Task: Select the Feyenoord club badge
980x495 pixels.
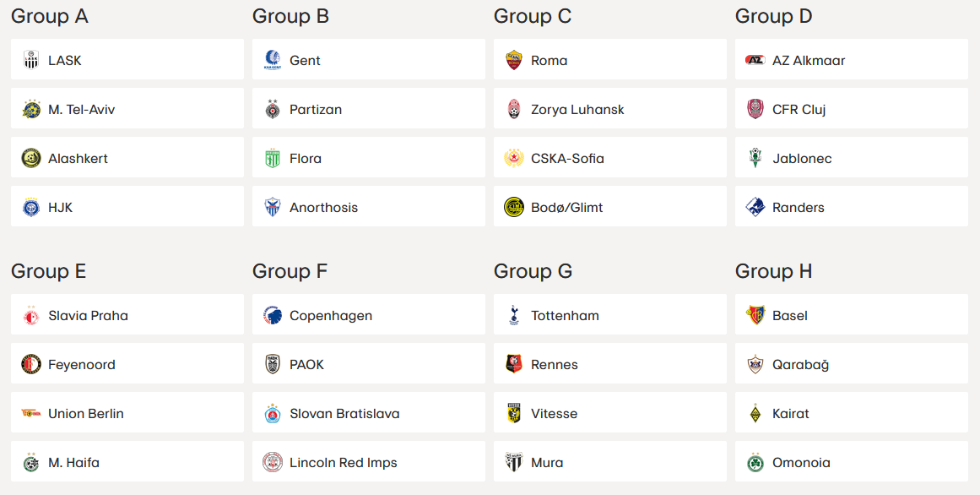Action: click(x=31, y=364)
